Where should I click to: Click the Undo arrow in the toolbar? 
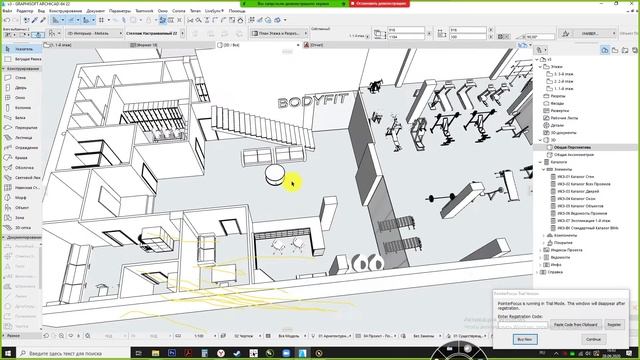tap(7, 20)
